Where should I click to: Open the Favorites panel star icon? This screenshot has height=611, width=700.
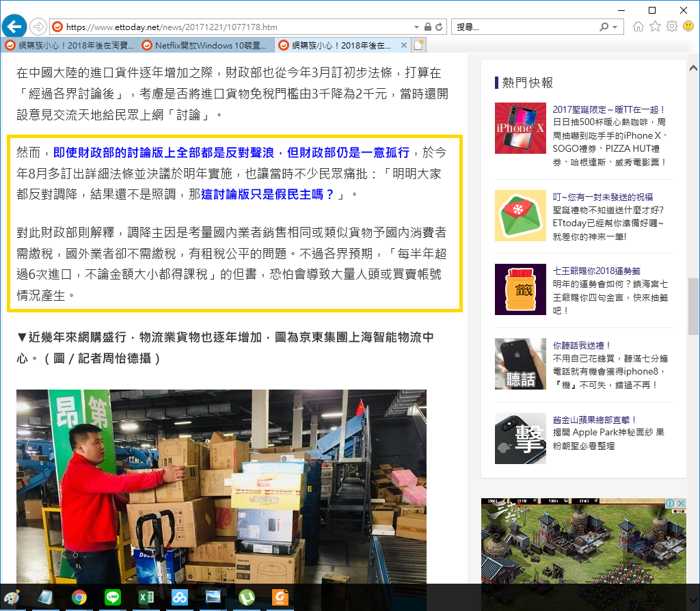pos(655,26)
